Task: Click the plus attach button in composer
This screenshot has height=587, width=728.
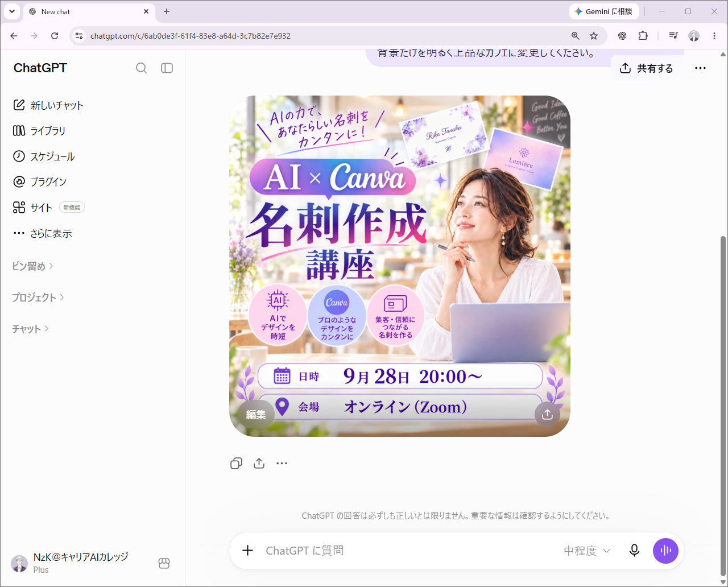Action: click(248, 551)
